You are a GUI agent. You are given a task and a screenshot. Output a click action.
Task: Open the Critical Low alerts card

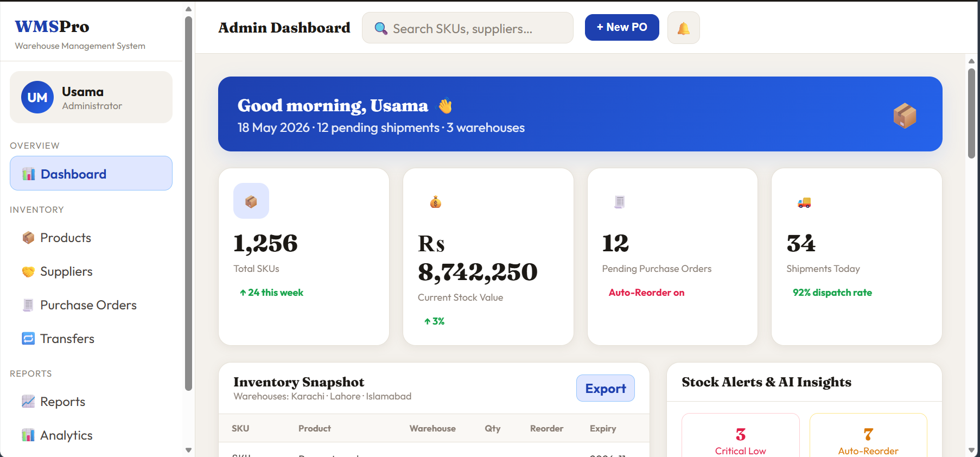click(x=741, y=435)
